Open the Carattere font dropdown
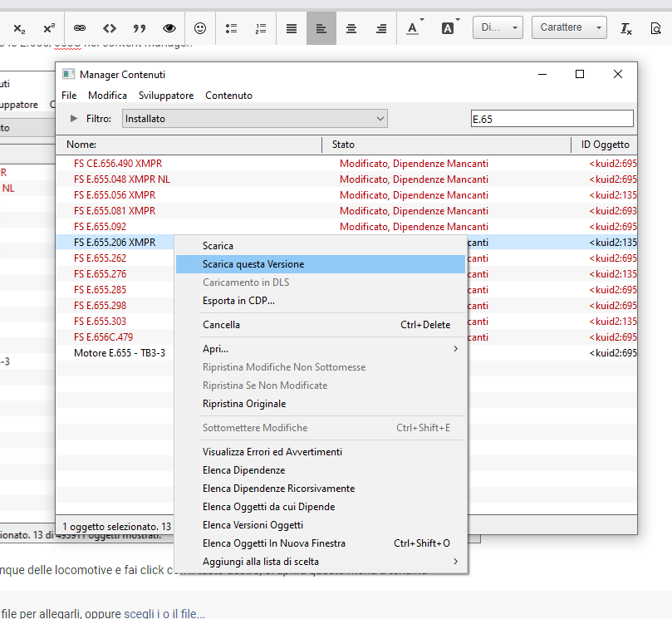This screenshot has width=672, height=619. pyautogui.click(x=569, y=27)
